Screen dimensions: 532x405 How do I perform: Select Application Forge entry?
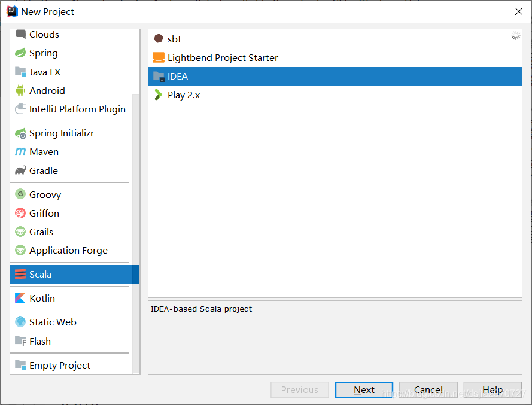[x=68, y=251]
